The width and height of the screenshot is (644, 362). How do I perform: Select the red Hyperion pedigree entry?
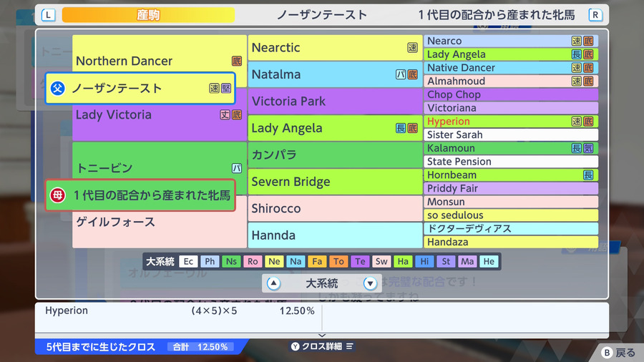tap(511, 122)
